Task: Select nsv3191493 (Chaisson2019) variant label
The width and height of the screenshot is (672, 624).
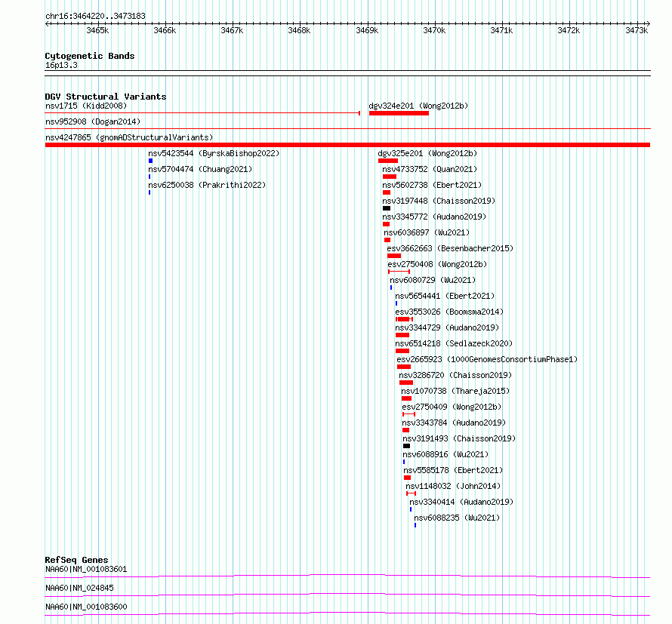Action: tap(459, 438)
